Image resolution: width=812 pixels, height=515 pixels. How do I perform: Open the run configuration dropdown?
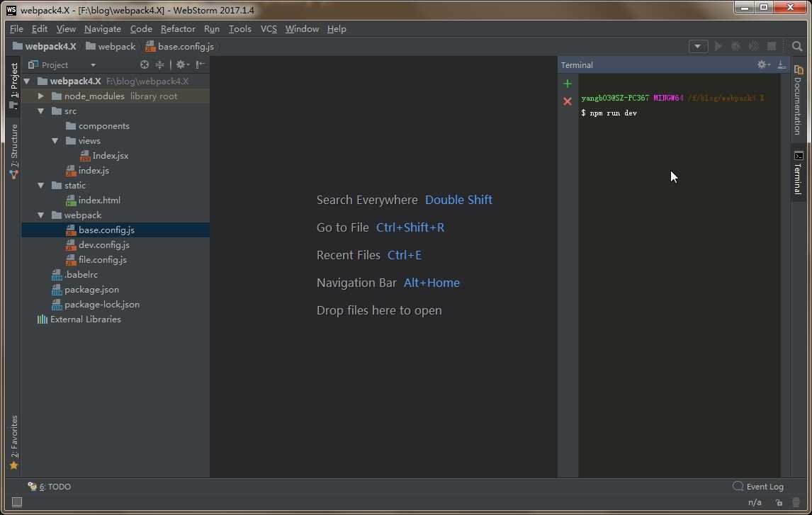coord(698,47)
